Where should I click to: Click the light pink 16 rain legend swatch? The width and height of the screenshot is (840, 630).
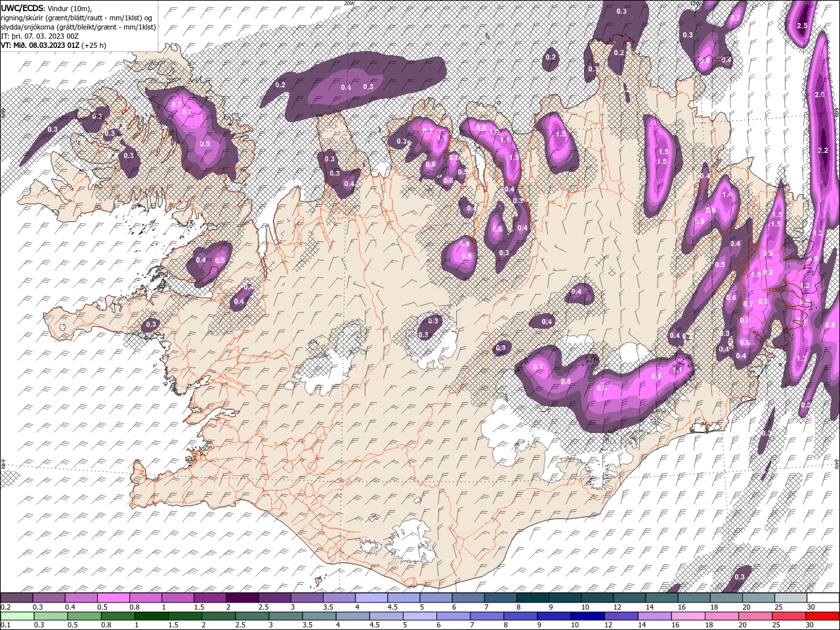687,616
